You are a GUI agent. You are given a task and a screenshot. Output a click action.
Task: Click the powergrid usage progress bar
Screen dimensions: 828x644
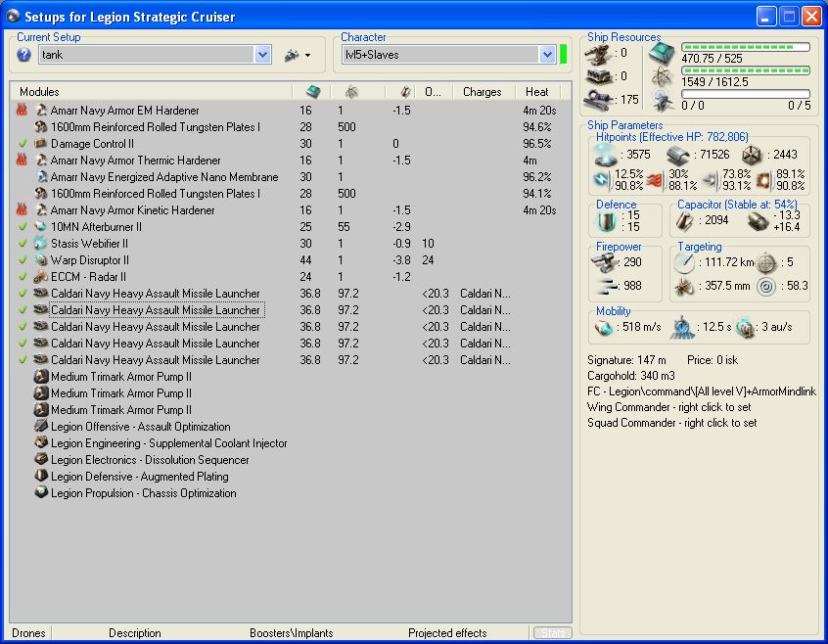746,70
